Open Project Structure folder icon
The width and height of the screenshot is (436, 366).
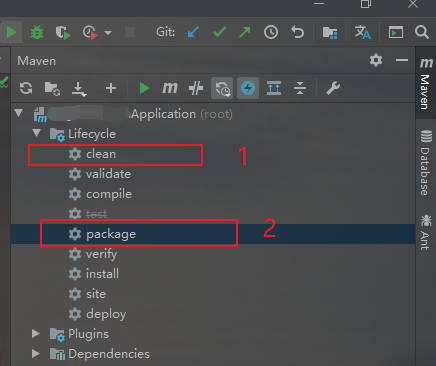(330, 33)
